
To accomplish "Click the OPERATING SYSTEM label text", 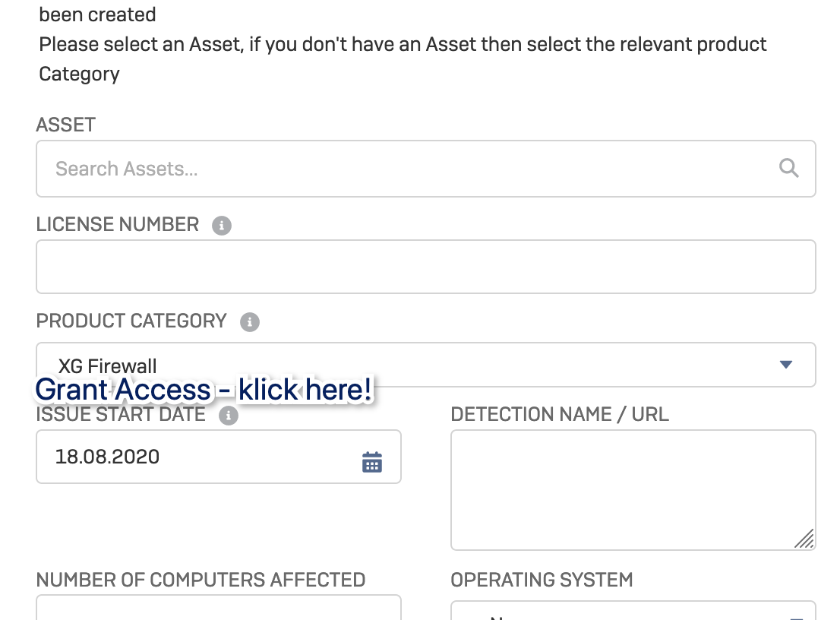I will pyautogui.click(x=542, y=580).
